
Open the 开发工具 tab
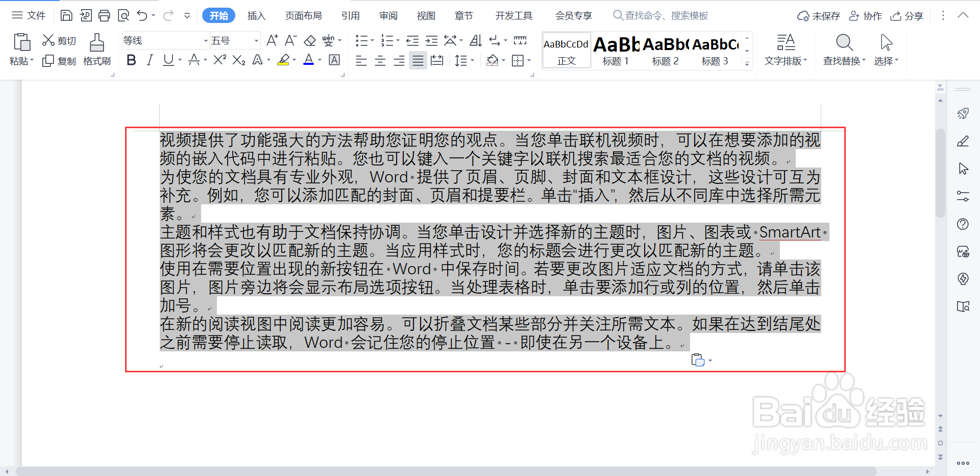click(x=514, y=16)
